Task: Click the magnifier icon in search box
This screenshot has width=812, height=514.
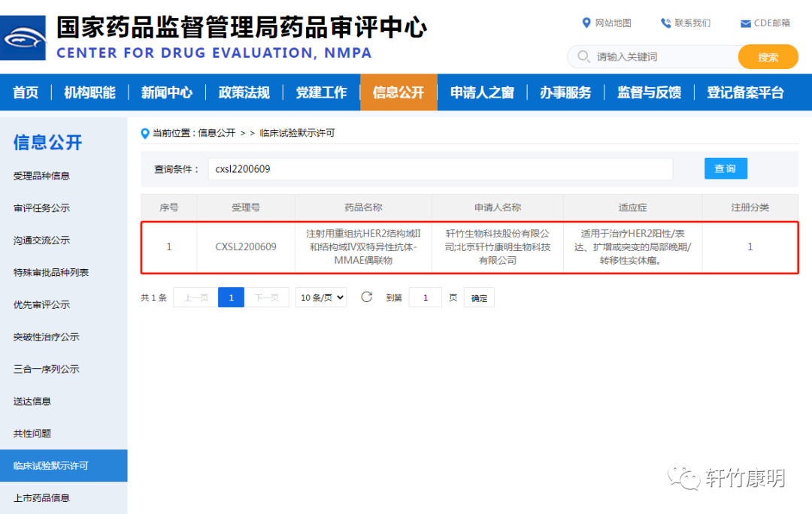Action: (583, 57)
